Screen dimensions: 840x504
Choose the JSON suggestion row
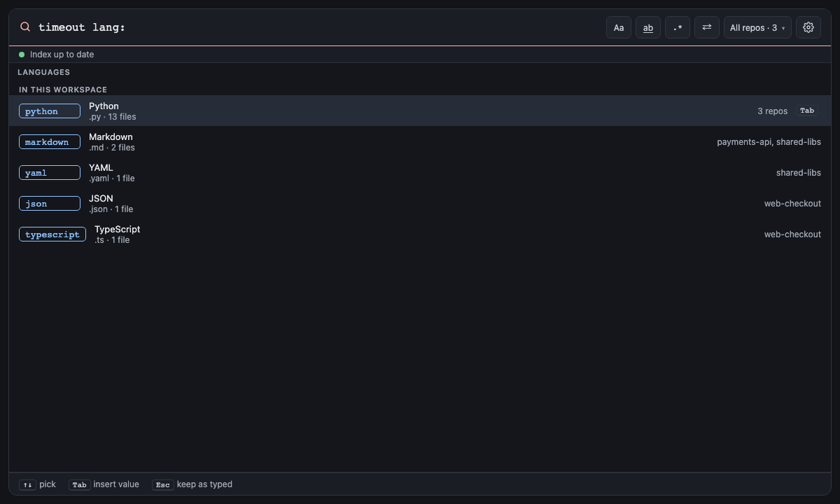click(420, 204)
